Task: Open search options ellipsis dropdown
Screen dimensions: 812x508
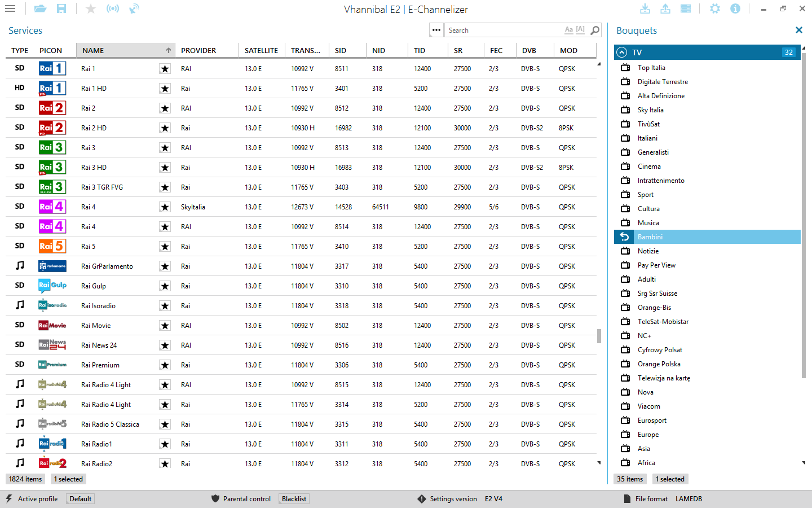Action: 436,30
